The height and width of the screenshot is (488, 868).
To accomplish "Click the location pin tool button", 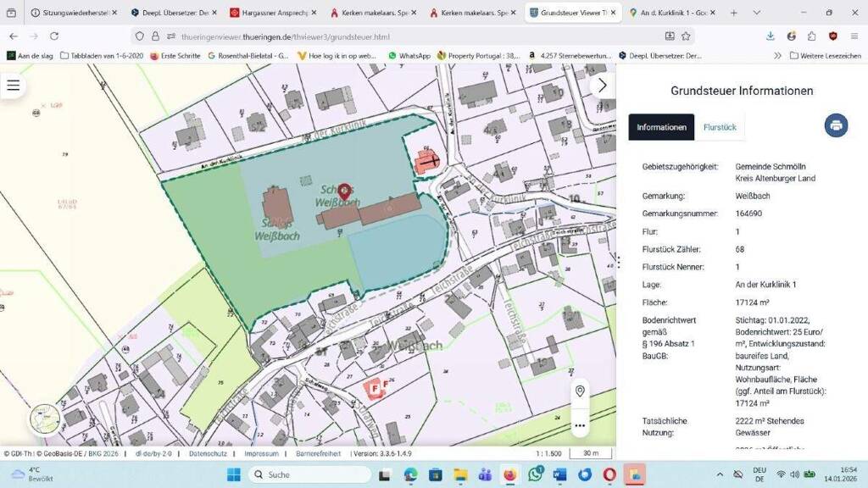I will tap(580, 391).
